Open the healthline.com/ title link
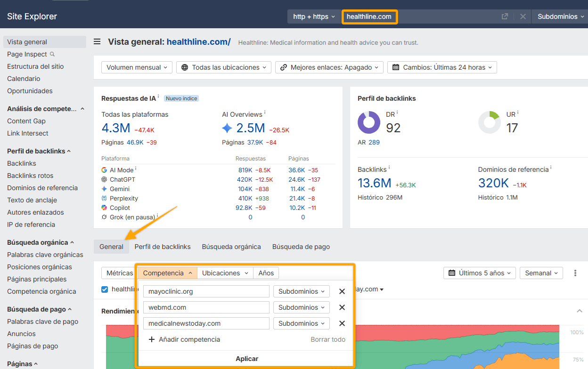This screenshot has width=588, height=369. (x=199, y=42)
